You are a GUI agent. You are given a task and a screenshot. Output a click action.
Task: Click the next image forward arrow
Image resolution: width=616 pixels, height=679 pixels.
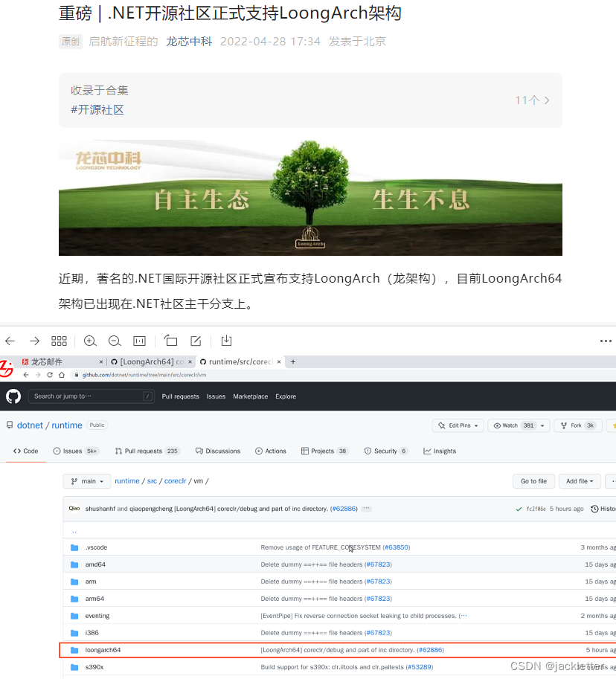[34, 341]
